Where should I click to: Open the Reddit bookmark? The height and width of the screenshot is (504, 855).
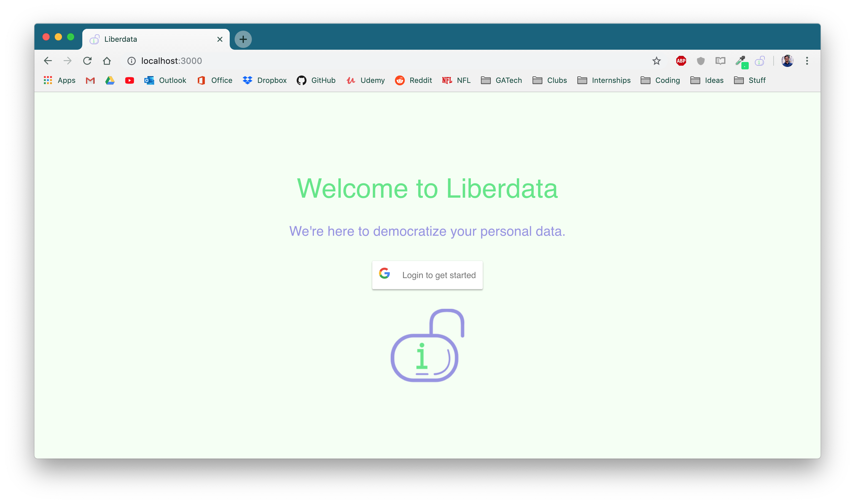tap(413, 80)
